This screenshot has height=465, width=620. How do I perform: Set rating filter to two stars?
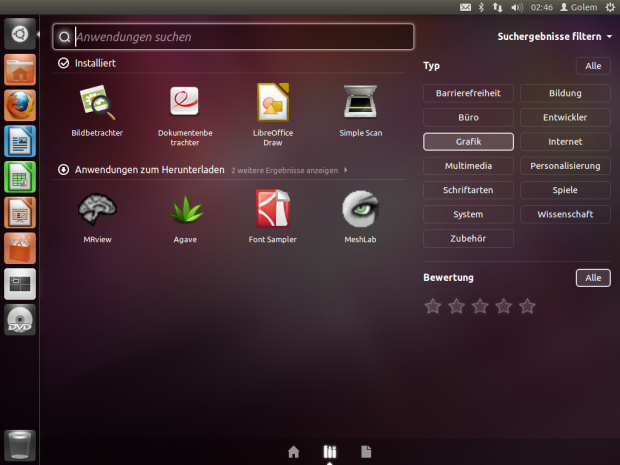[x=456, y=306]
